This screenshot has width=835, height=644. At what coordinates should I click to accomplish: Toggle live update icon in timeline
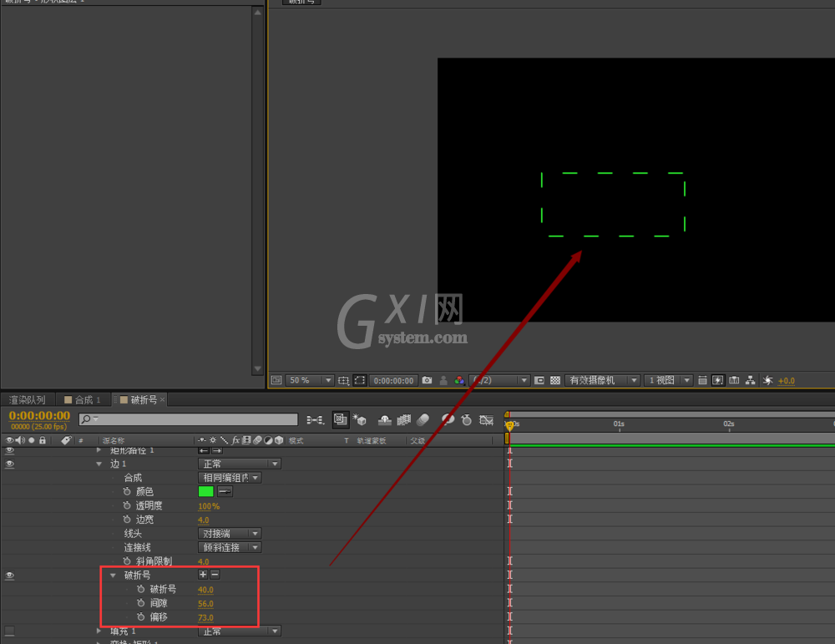pos(341,420)
